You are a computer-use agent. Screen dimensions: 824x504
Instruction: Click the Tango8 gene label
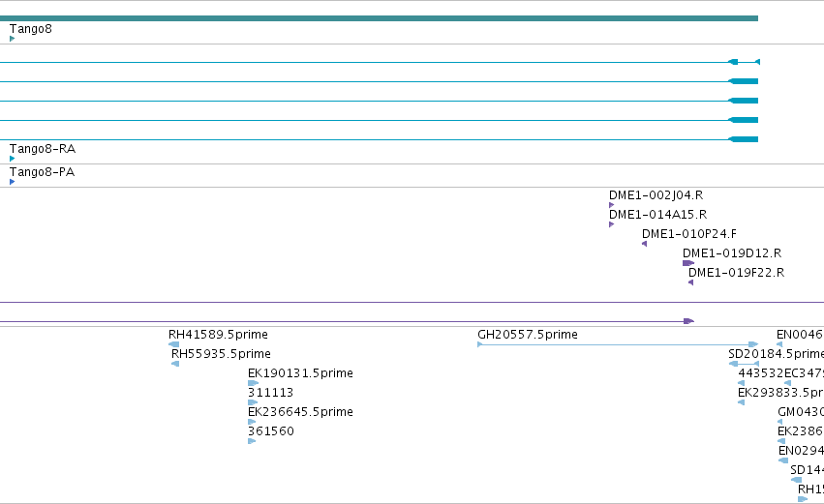30,29
